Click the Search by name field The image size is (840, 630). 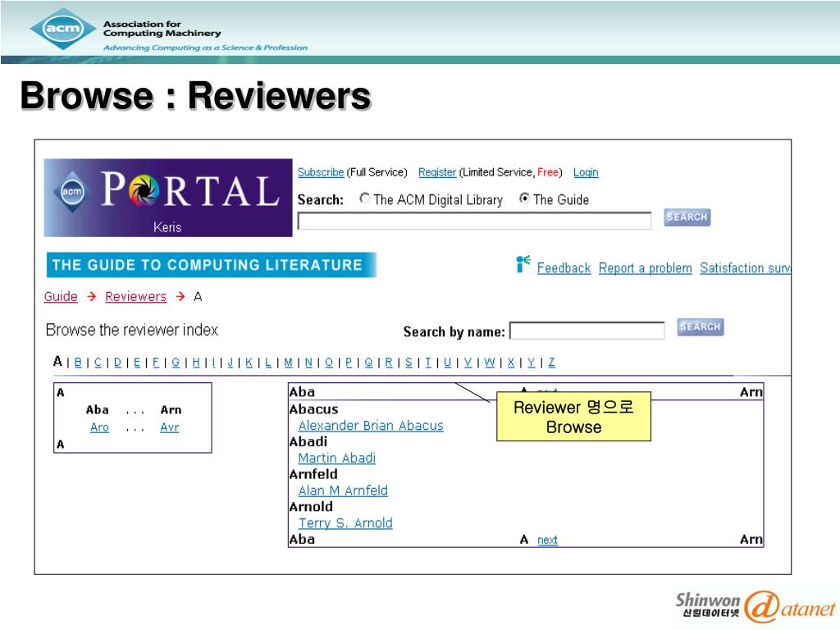pyautogui.click(x=587, y=330)
